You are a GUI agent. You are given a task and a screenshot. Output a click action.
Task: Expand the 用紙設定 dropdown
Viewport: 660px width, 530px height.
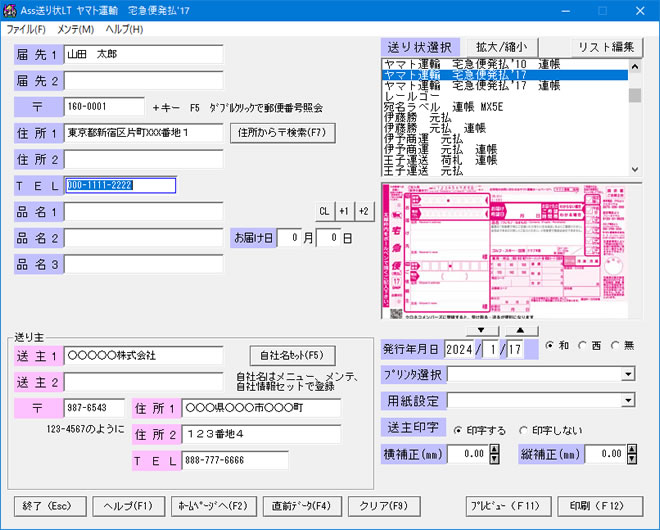click(x=628, y=401)
